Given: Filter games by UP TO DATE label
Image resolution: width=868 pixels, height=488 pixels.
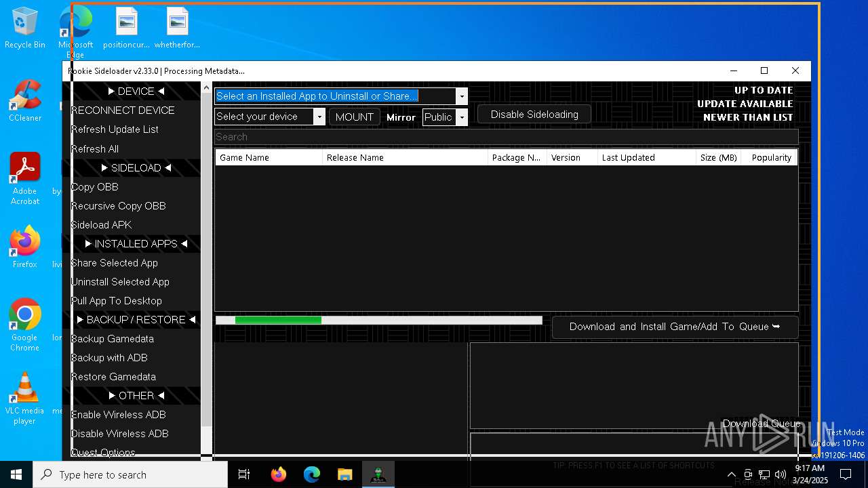Looking at the screenshot, I should (x=764, y=90).
